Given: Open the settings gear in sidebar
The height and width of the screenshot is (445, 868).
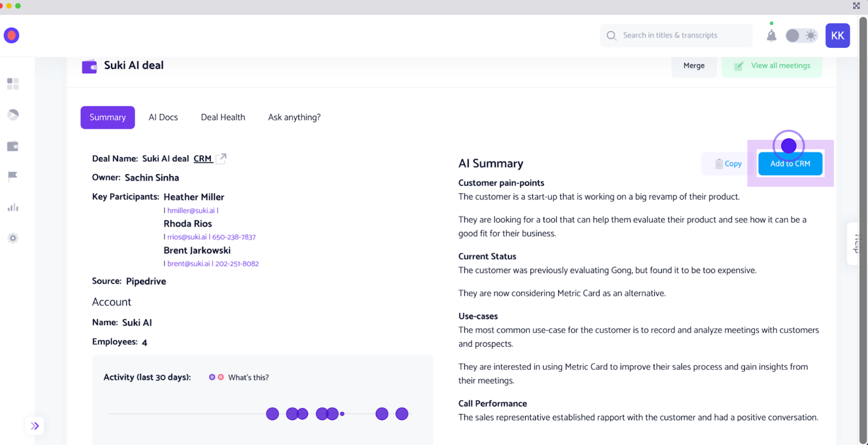Looking at the screenshot, I should [x=13, y=238].
